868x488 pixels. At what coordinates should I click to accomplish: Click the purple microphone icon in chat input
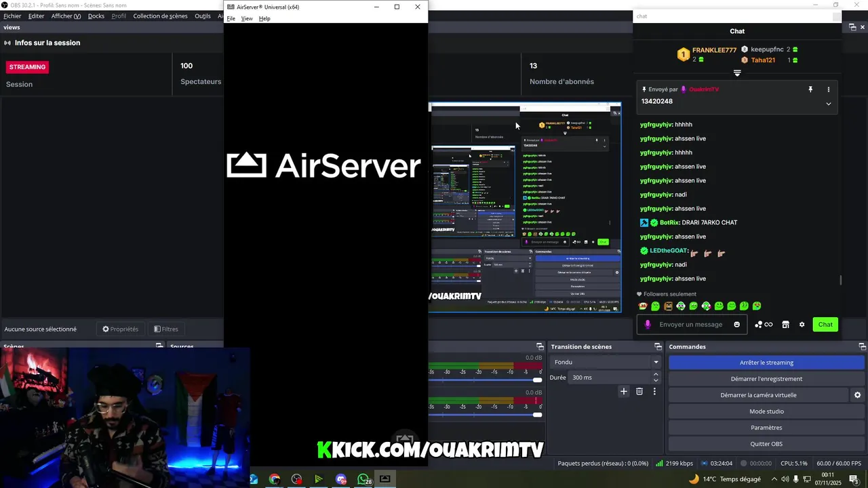648,325
